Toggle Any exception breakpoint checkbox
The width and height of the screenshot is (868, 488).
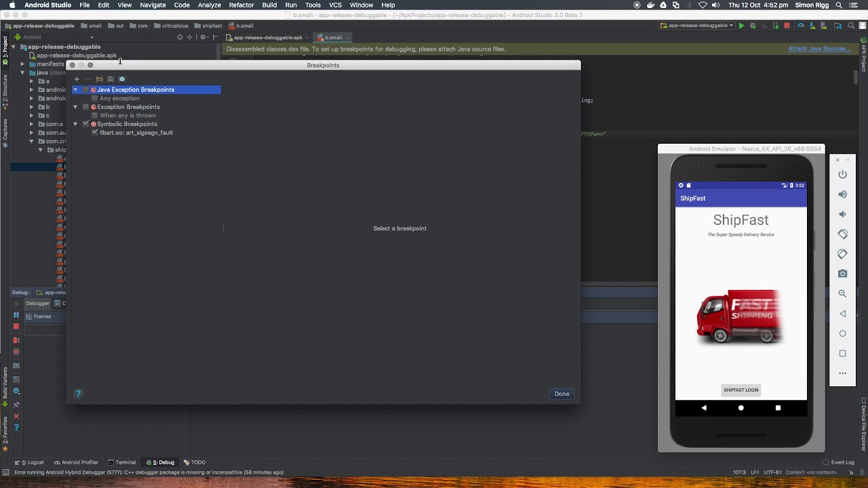pyautogui.click(x=94, y=98)
